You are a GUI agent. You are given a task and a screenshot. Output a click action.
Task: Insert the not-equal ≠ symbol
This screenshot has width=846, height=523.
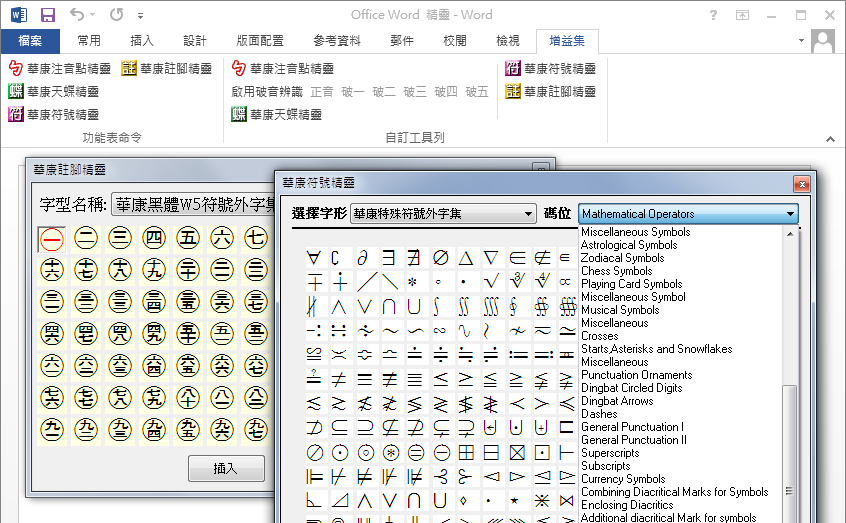tap(339, 380)
